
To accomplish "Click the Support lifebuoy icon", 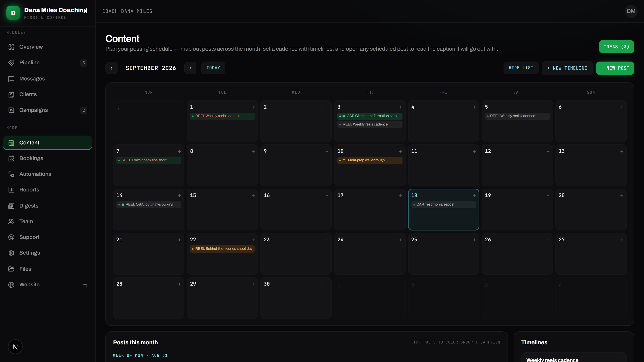I will click(11, 237).
